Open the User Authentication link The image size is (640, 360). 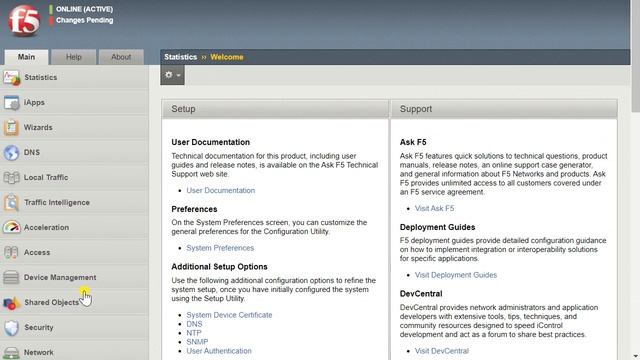[219, 351]
